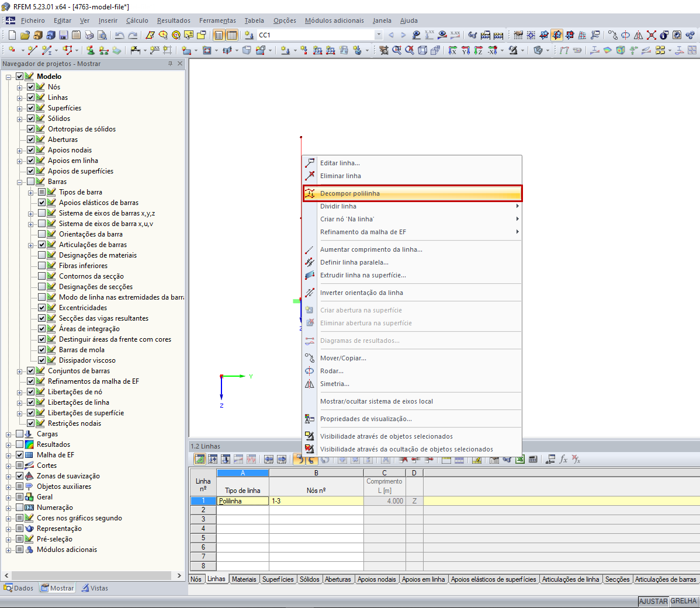The width and height of the screenshot is (700, 608).
Task: Click navigator horizontal scrollbar right arrow
Action: pos(179,575)
